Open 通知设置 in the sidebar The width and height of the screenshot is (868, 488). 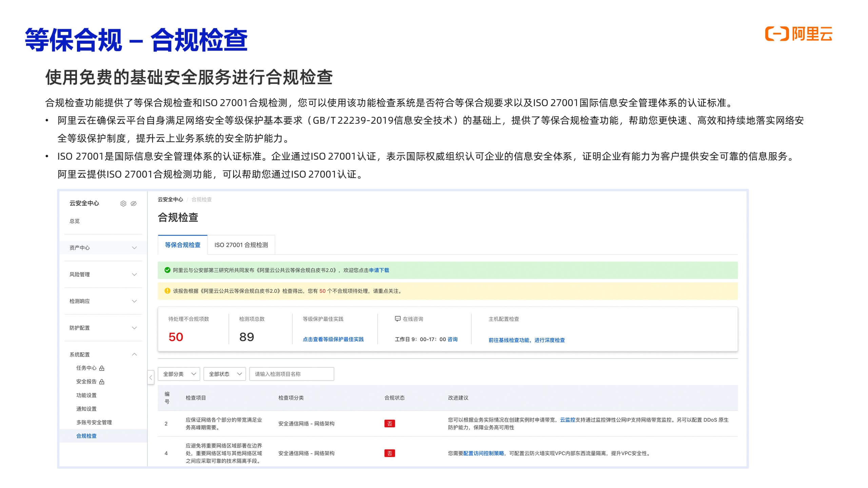(86, 409)
